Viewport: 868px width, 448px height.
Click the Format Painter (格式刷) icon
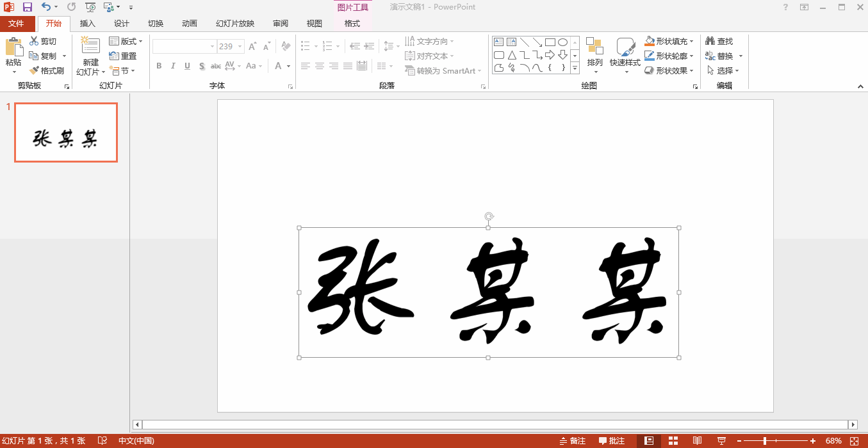click(x=35, y=70)
